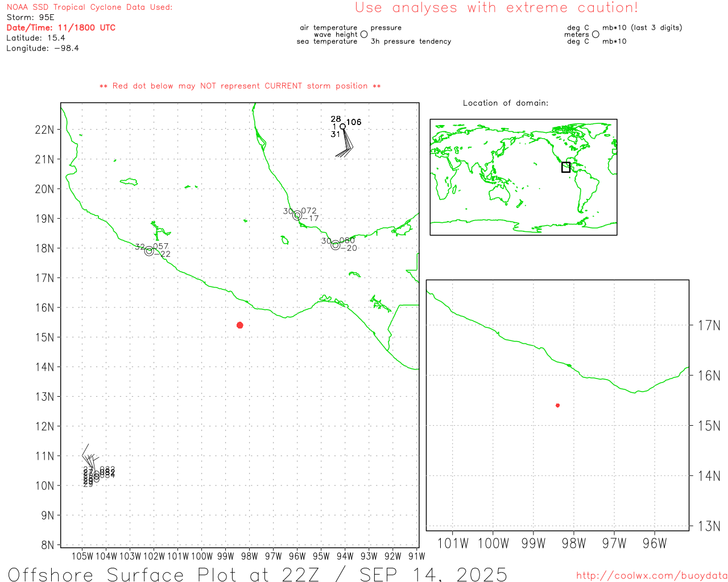
Task: Click the 11N latitude label on main map
Action: (x=44, y=456)
